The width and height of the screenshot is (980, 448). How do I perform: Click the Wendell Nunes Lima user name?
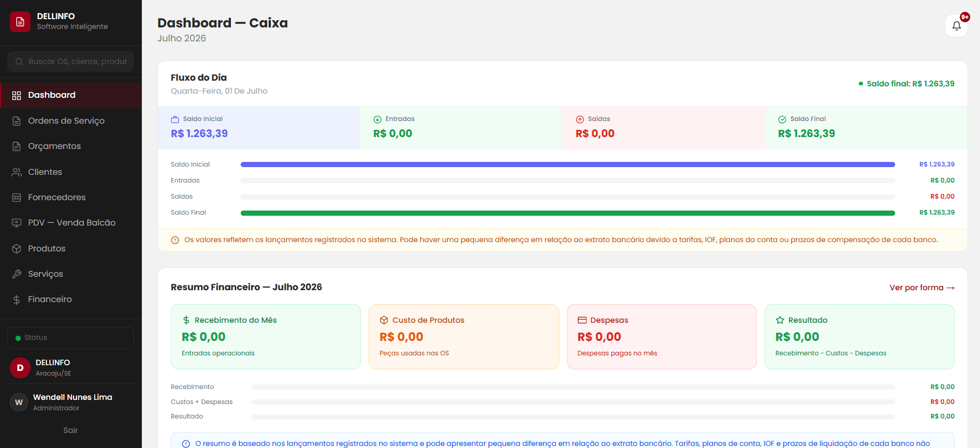coord(72,397)
